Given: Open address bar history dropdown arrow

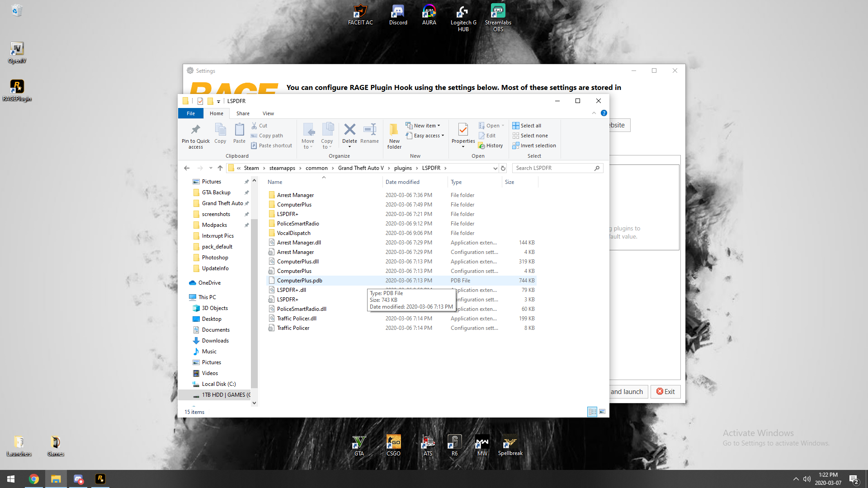Looking at the screenshot, I should (x=495, y=168).
